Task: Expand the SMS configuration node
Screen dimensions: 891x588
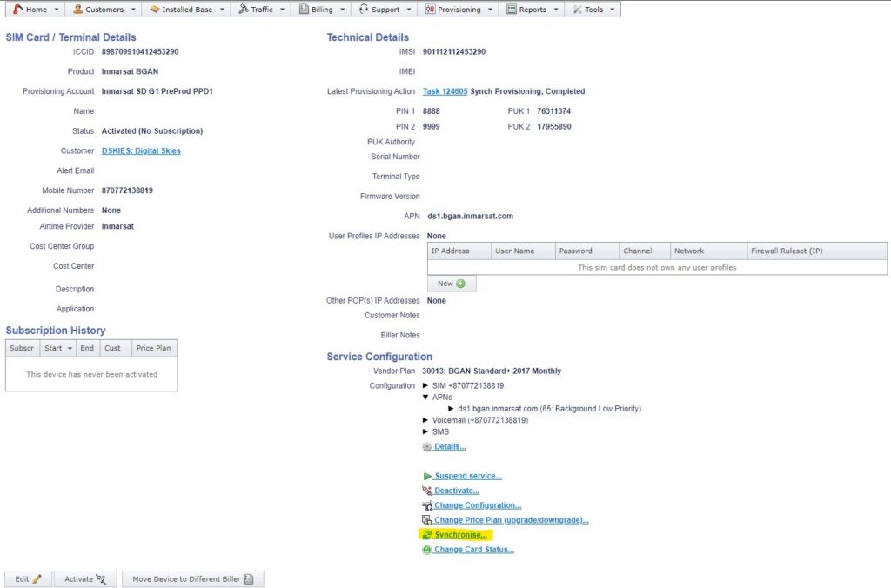Action: coord(425,431)
